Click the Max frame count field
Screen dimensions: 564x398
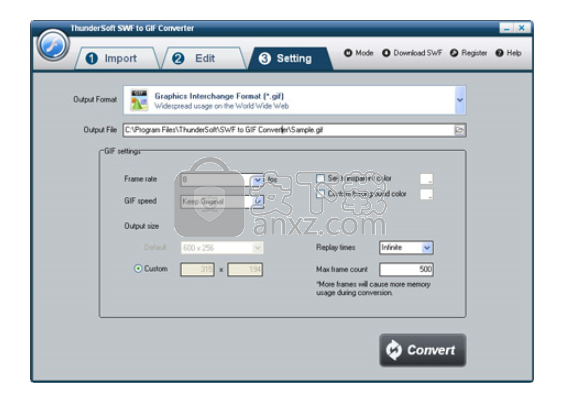pos(406,269)
